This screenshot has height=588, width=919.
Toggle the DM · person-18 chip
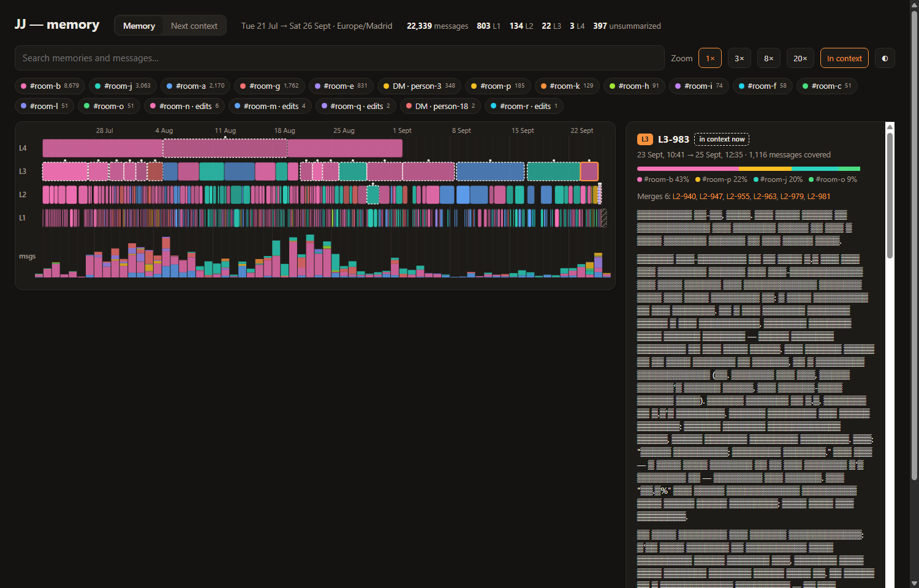pyautogui.click(x=441, y=106)
